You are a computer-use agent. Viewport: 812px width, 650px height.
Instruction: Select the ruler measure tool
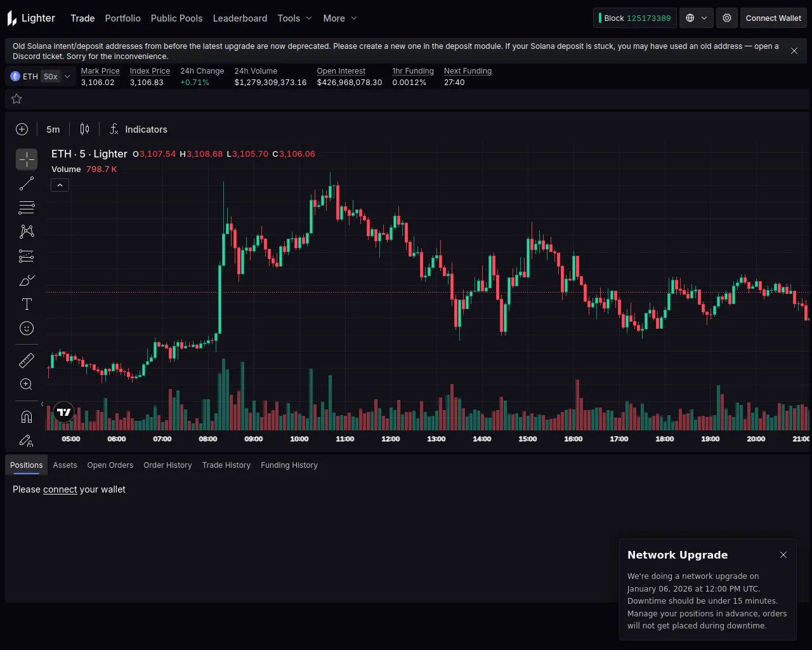point(27,361)
